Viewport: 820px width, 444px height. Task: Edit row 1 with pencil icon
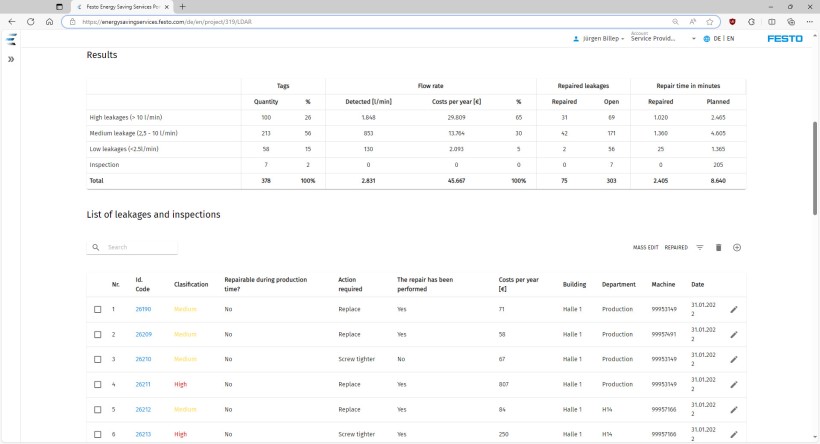point(734,310)
